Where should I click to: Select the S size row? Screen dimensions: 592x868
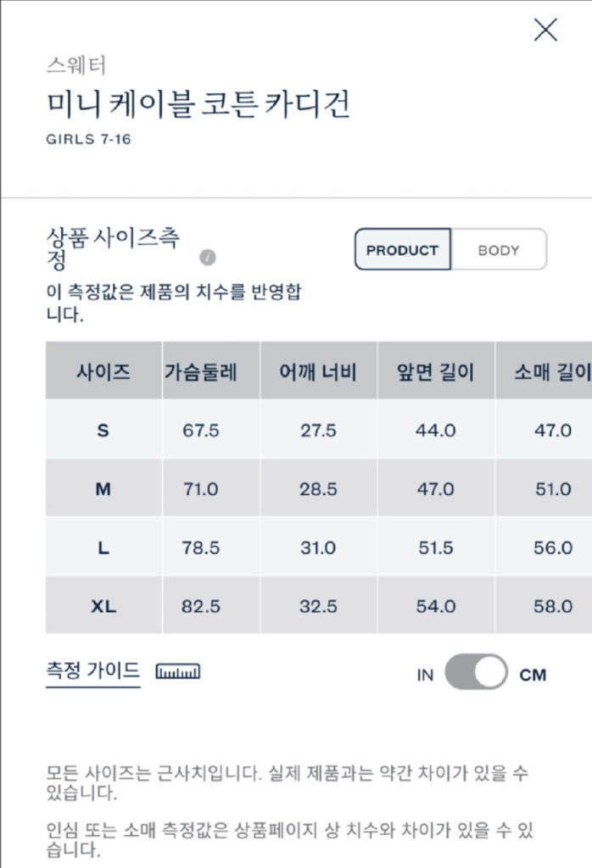point(102,430)
